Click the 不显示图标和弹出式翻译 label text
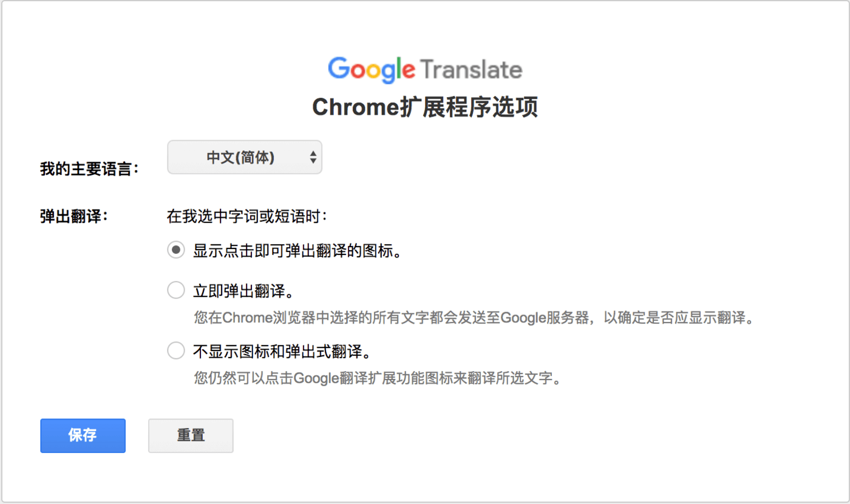Image resolution: width=850 pixels, height=504 pixels. [282, 352]
